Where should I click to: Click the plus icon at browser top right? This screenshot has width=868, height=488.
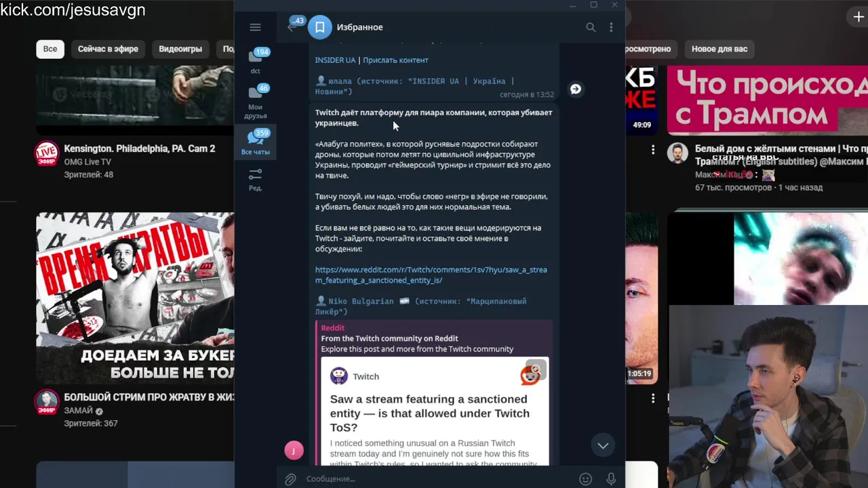[859, 17]
